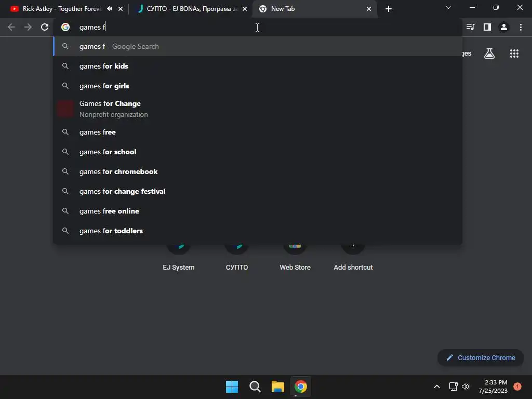
Task: Open the EJ System shortcut
Action: 179,258
